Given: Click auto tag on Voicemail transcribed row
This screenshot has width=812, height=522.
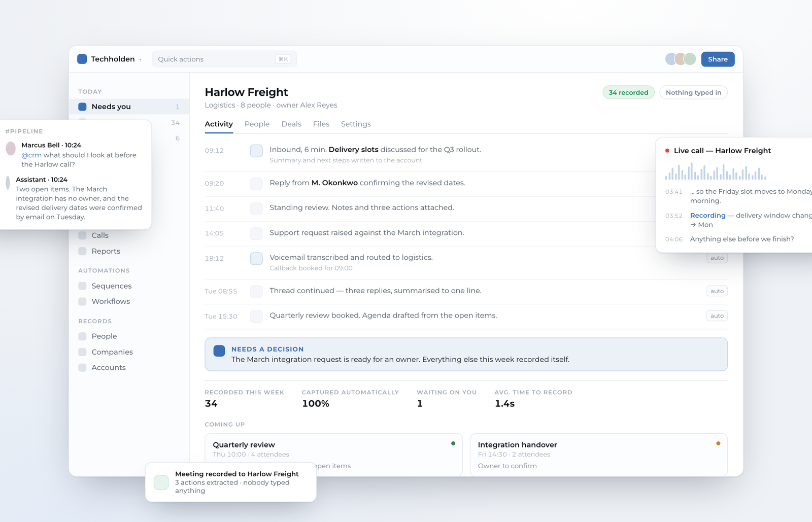Looking at the screenshot, I should pyautogui.click(x=717, y=258).
